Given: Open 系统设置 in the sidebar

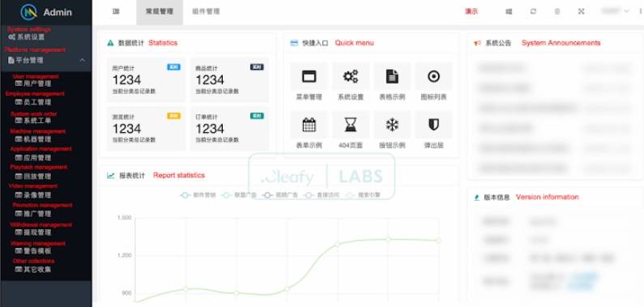Looking at the screenshot, I should [26, 37].
